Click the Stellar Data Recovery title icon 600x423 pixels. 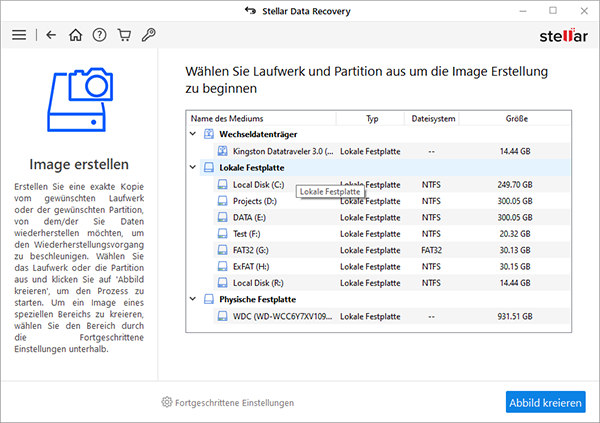251,11
